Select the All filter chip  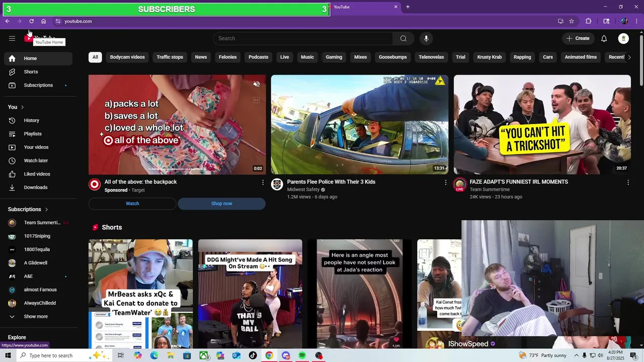(x=95, y=57)
